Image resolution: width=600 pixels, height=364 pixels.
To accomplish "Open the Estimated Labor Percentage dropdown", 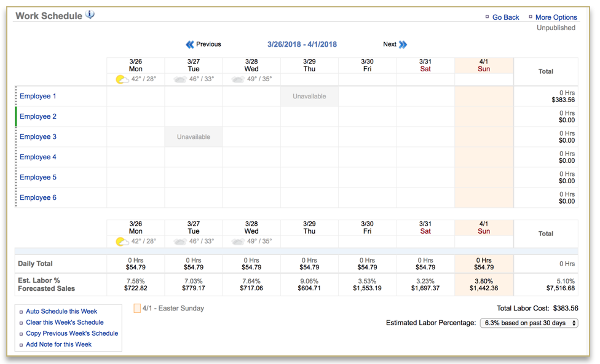I will click(529, 323).
